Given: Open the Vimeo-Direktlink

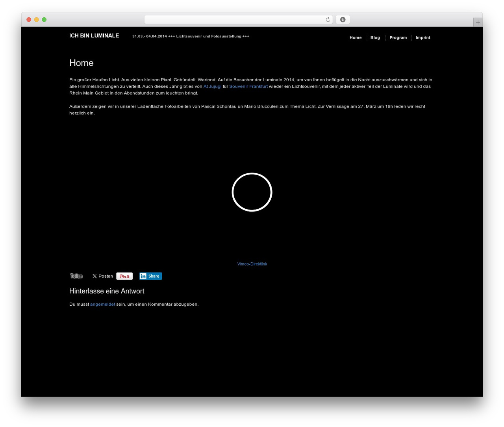Looking at the screenshot, I should click(x=252, y=264).
